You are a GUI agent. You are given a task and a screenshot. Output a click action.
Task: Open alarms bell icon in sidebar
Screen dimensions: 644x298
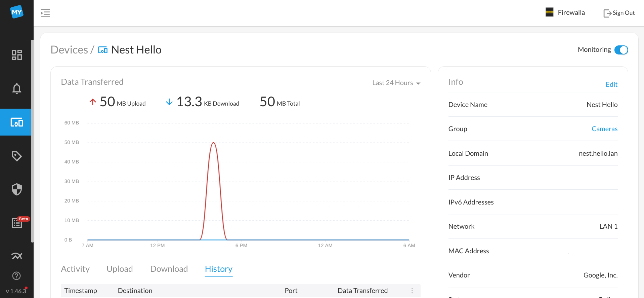[16, 88]
